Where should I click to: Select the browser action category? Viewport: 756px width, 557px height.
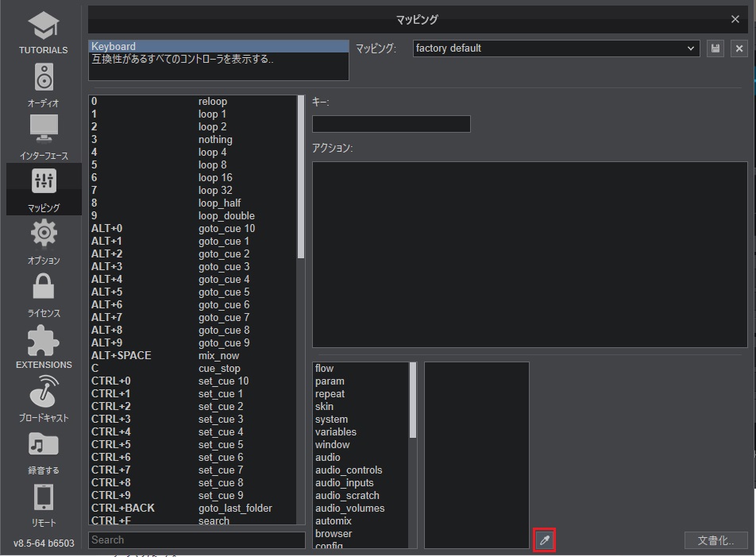pyautogui.click(x=361, y=534)
